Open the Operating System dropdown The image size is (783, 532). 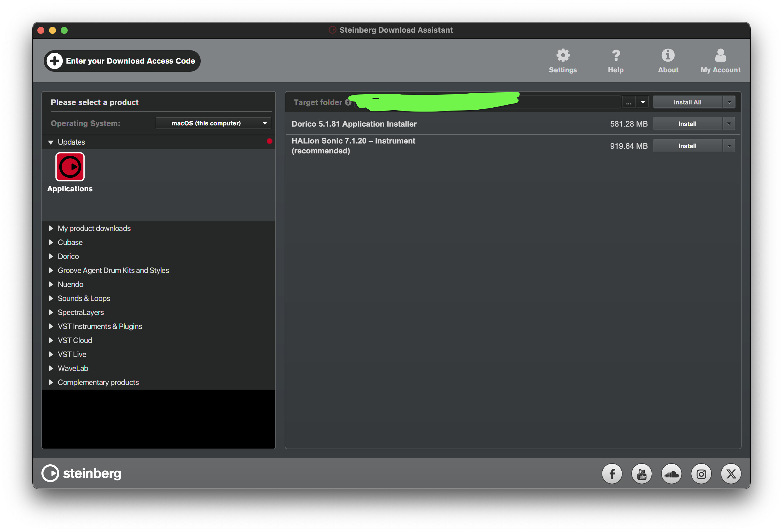coord(213,123)
